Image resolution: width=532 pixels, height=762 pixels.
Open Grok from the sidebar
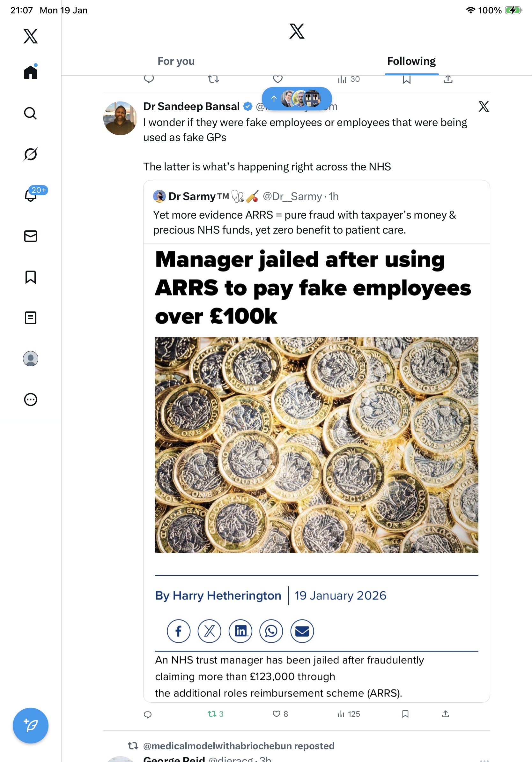tap(31, 154)
